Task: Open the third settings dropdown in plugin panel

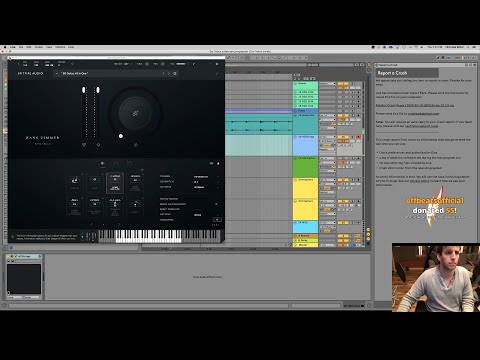Action: (x=206, y=187)
